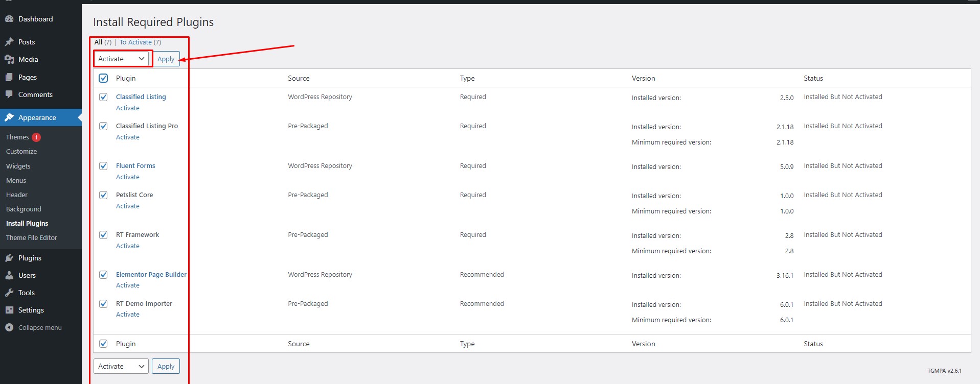980x384 pixels.
Task: Click the Posts pushpin icon
Action: point(9,42)
